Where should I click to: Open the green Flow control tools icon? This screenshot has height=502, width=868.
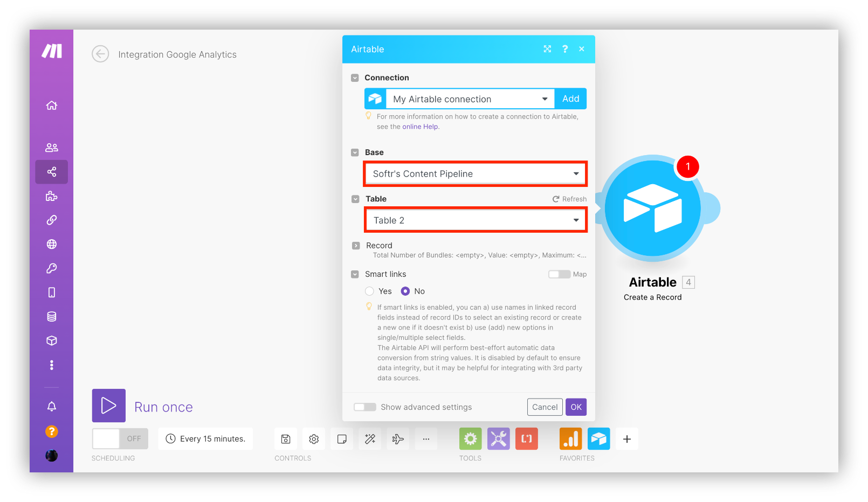tap(471, 439)
